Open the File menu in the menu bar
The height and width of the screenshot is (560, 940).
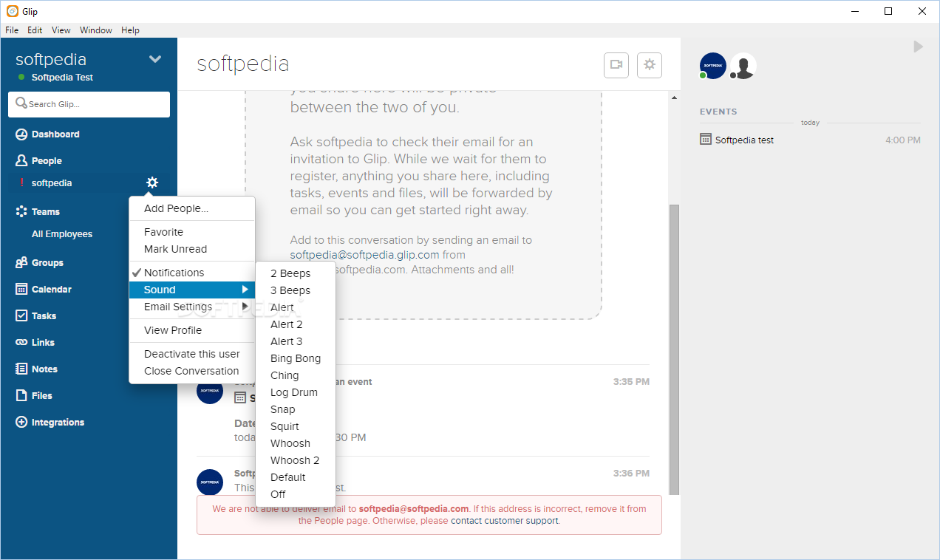12,30
